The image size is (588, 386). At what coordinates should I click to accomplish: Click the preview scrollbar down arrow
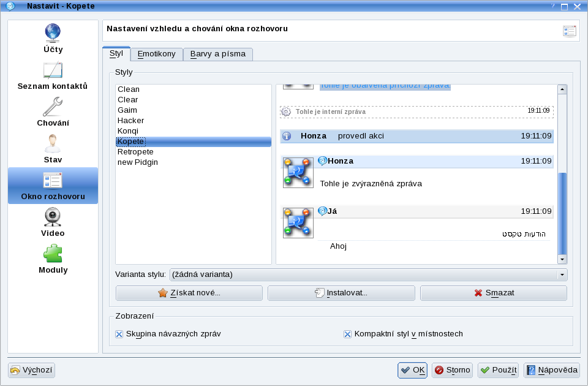pos(562,259)
